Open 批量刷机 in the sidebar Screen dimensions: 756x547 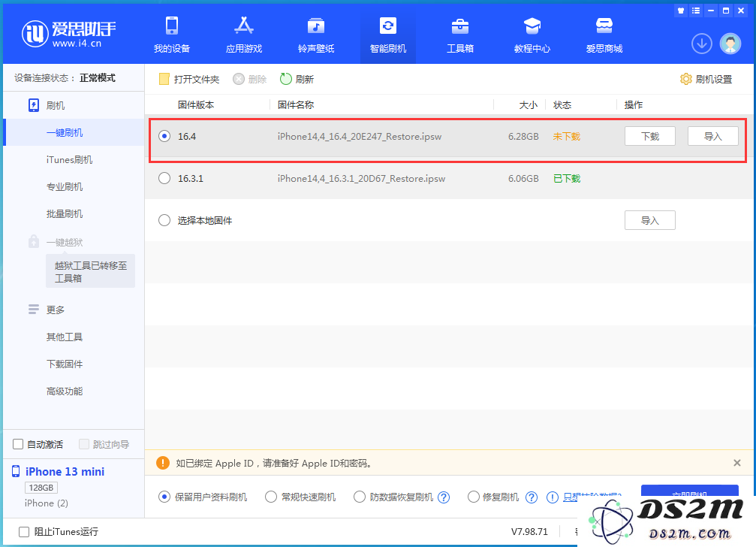(65, 213)
